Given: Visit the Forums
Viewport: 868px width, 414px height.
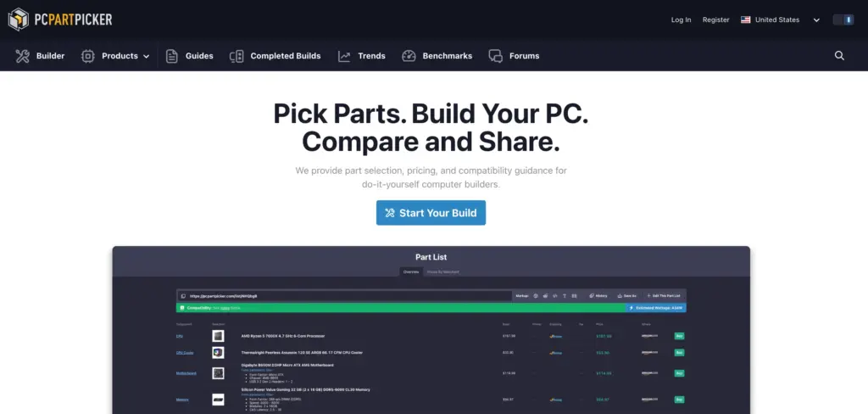Looking at the screenshot, I should pyautogui.click(x=514, y=56).
